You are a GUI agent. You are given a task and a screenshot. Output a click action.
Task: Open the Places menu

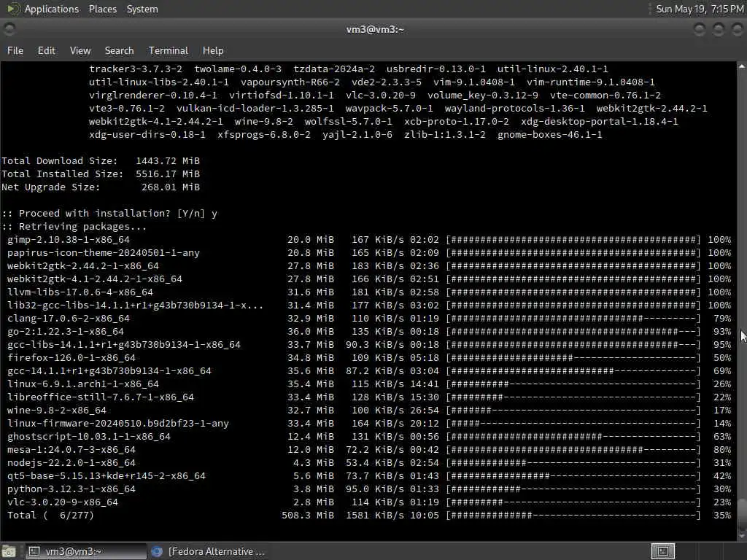pos(102,9)
